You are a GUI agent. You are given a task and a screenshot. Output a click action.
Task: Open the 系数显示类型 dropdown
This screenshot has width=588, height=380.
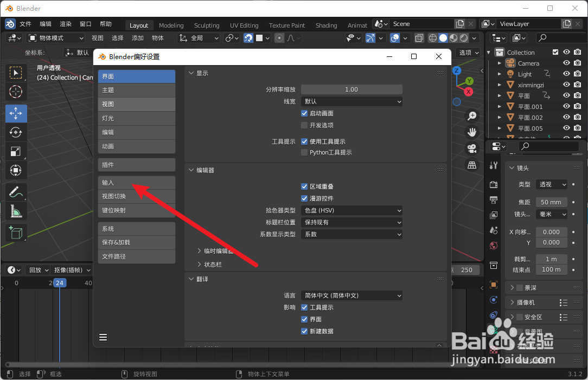point(351,235)
